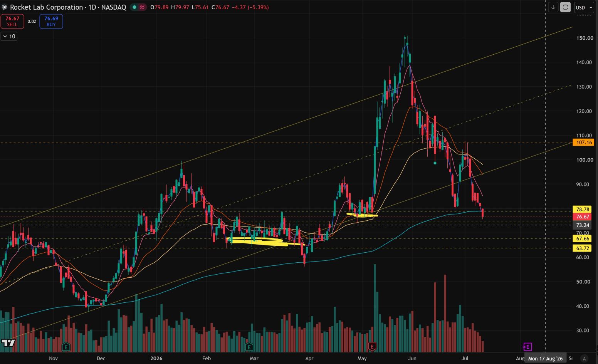Screen dimensions: 598x364
Task: Open the purple upcoming August earnings marker
Action: tap(527, 347)
